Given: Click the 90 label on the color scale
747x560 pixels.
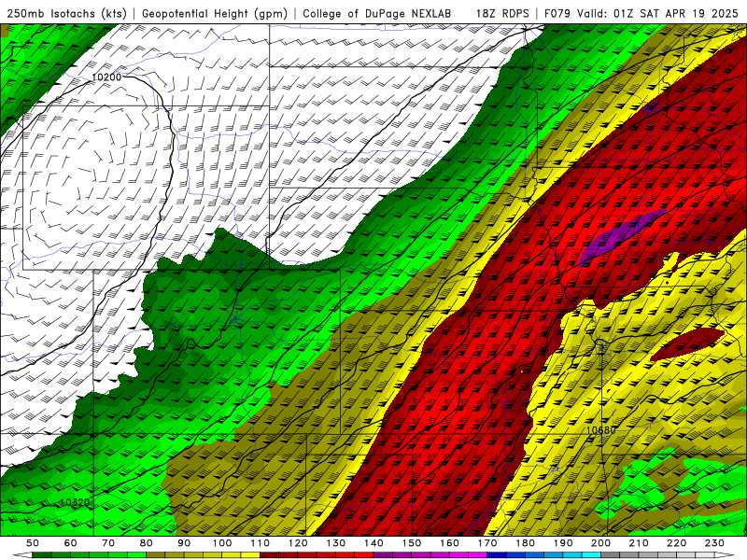Looking at the screenshot, I should 184,543.
